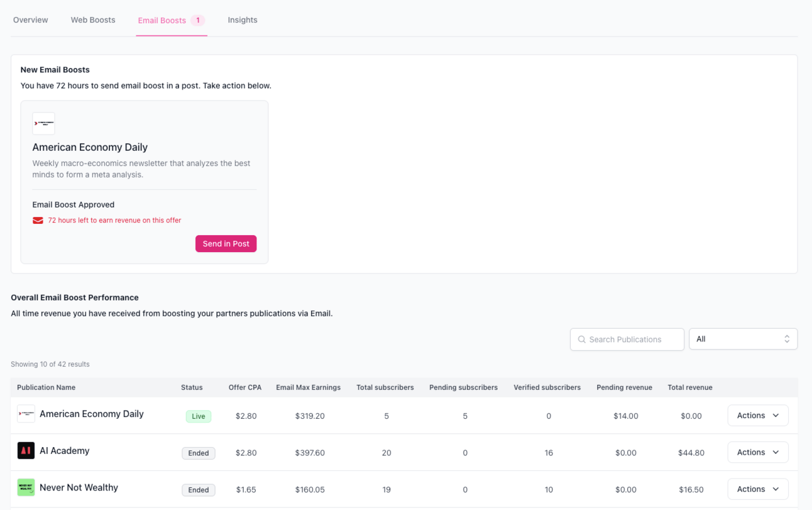Click Never Not Wealthy's Ended status badge
Screen dimensions: 812x510
199,490
